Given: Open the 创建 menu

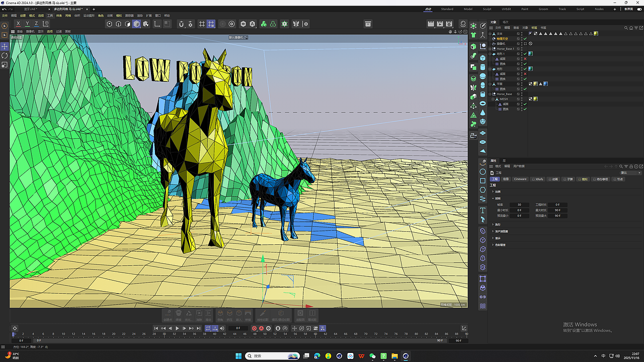Looking at the screenshot, I should (x=23, y=16).
